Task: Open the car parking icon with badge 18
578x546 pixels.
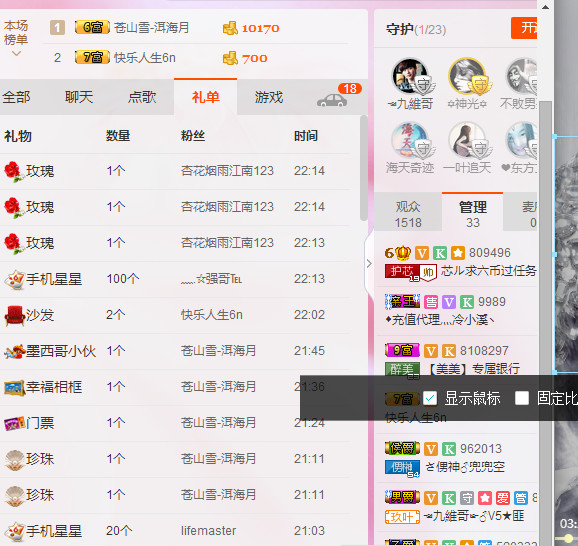Action: [332, 100]
